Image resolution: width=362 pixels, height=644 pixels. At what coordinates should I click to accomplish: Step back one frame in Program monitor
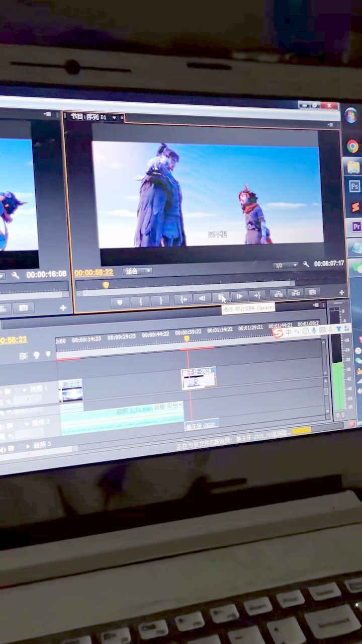click(x=202, y=298)
